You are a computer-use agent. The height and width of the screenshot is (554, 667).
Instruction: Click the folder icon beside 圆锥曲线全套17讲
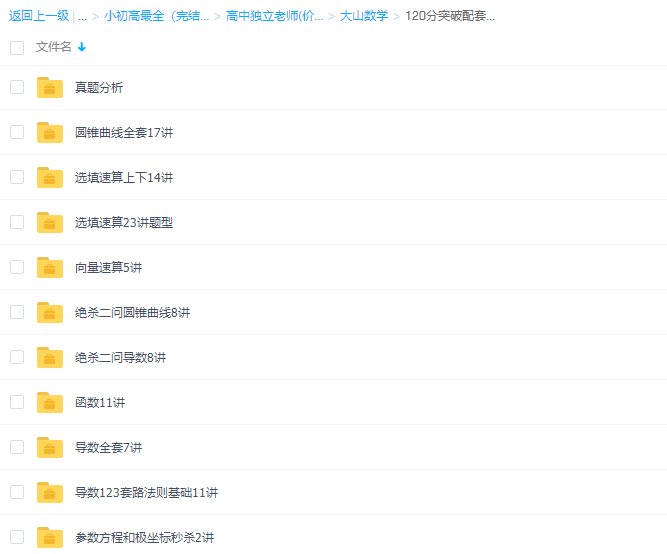pos(50,133)
